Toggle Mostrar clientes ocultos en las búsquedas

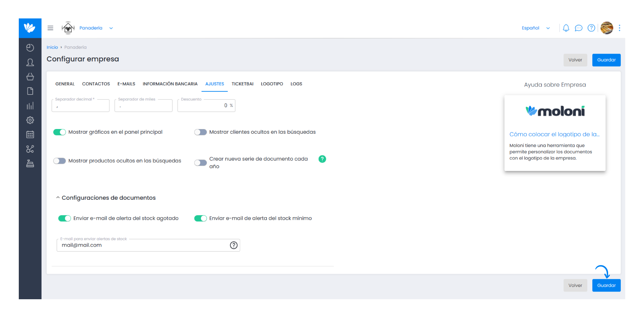click(201, 132)
